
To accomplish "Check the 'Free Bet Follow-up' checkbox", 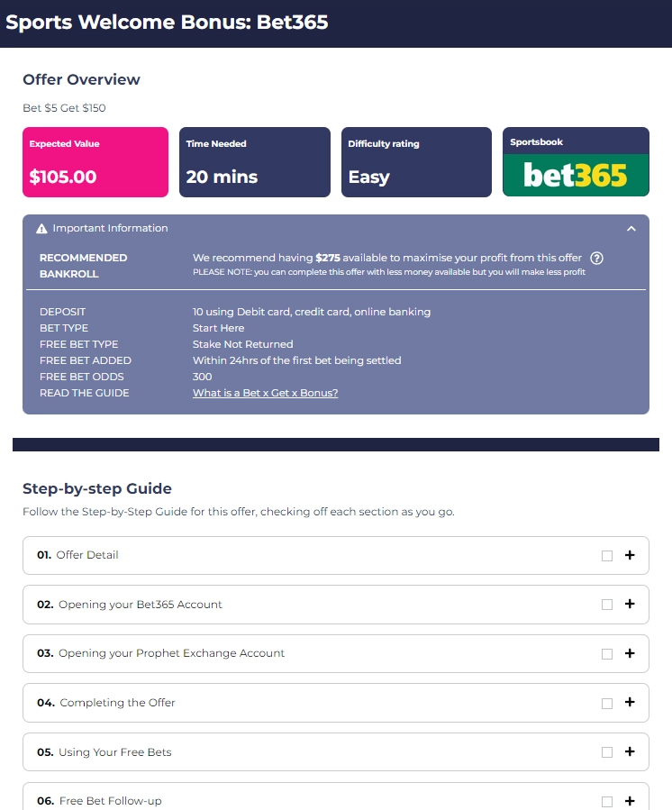I will coord(606,800).
